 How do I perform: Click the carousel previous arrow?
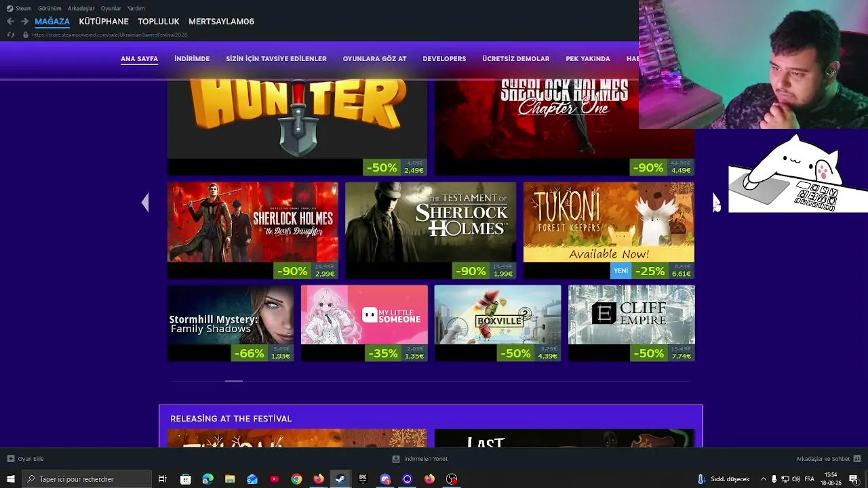(145, 202)
